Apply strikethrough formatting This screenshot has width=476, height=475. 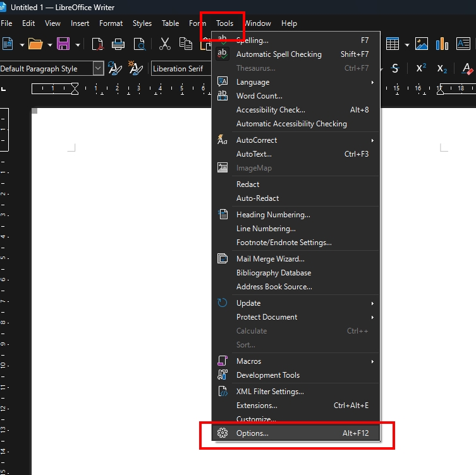395,69
